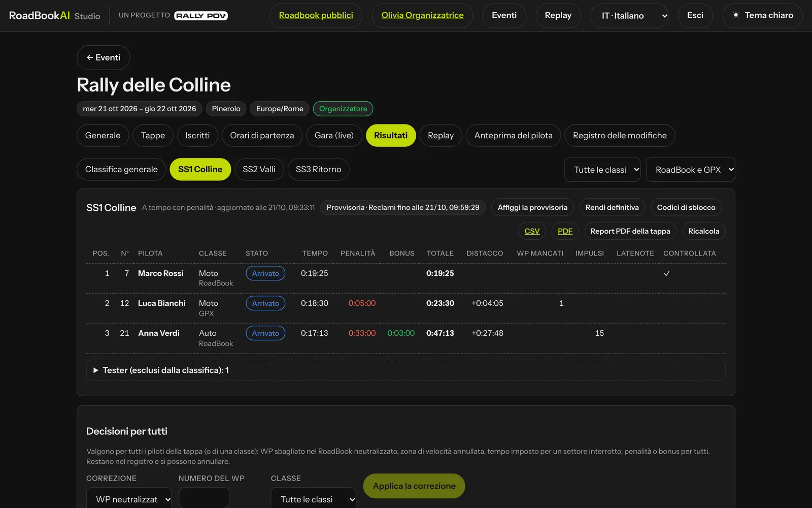Click the Applica la correzione button
Viewport: 812px width, 508px height.
(x=414, y=486)
